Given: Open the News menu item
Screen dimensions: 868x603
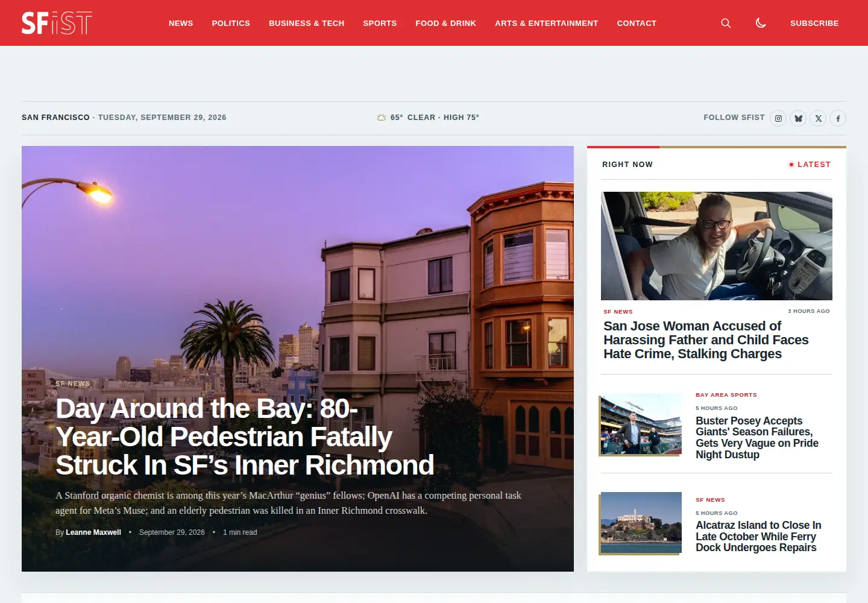Looking at the screenshot, I should point(181,23).
